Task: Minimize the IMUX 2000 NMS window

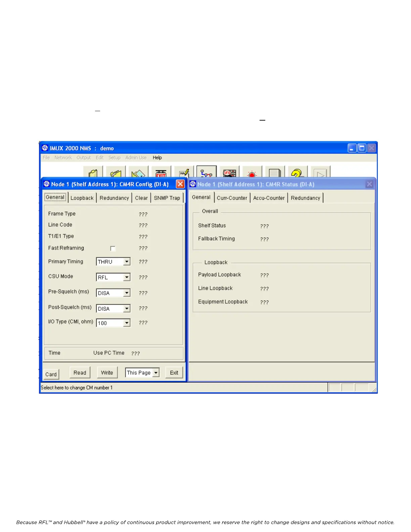Action: [352, 148]
